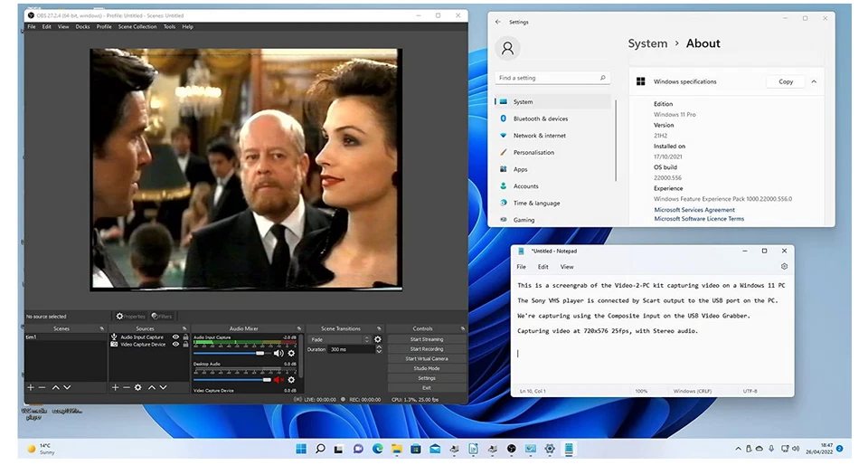Launch Microsoft Edge from taskbar
Viewport: 868px width, 465px height.
378,449
